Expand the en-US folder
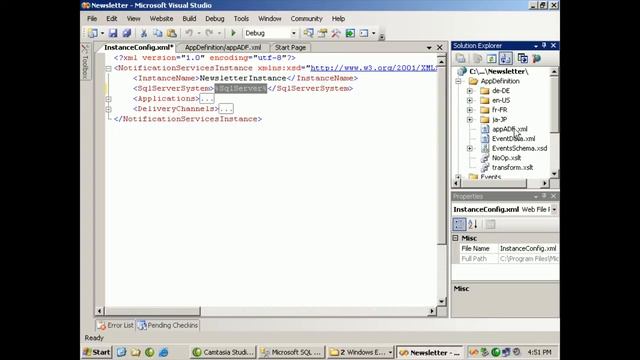This screenshot has height=360, width=640. point(470,100)
